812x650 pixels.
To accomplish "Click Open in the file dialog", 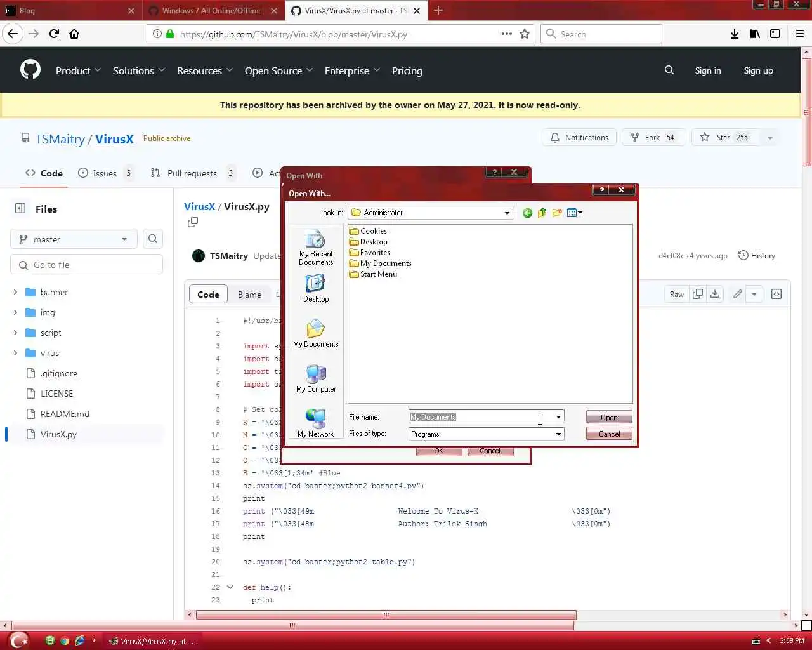I will pyautogui.click(x=609, y=417).
